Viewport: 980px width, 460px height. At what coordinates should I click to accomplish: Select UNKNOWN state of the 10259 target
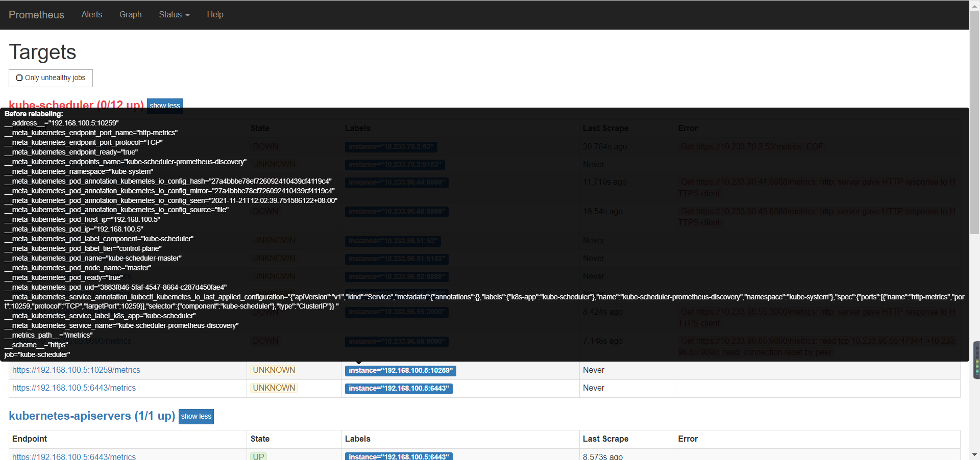(274, 370)
